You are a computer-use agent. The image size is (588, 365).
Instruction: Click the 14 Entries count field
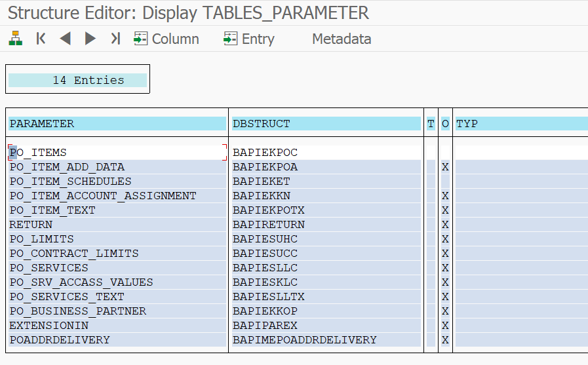(x=77, y=80)
